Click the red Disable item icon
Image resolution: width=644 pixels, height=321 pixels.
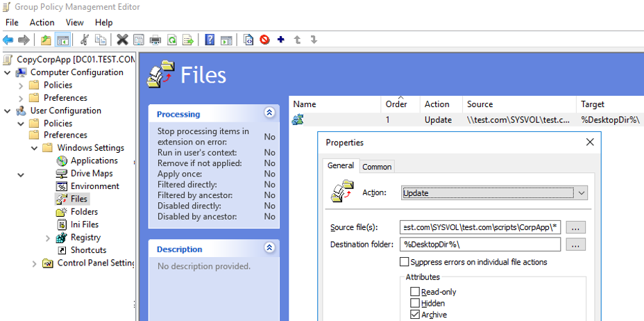(264, 40)
